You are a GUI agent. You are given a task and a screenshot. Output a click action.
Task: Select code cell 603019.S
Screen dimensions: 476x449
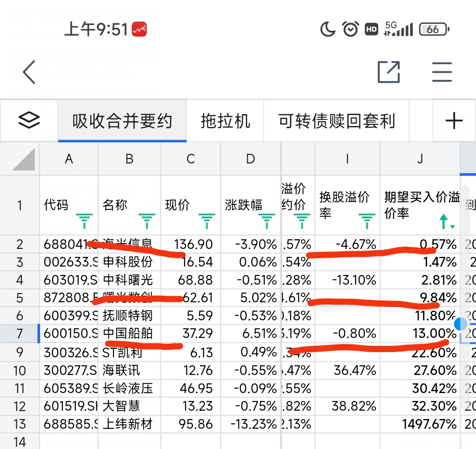[69, 280]
